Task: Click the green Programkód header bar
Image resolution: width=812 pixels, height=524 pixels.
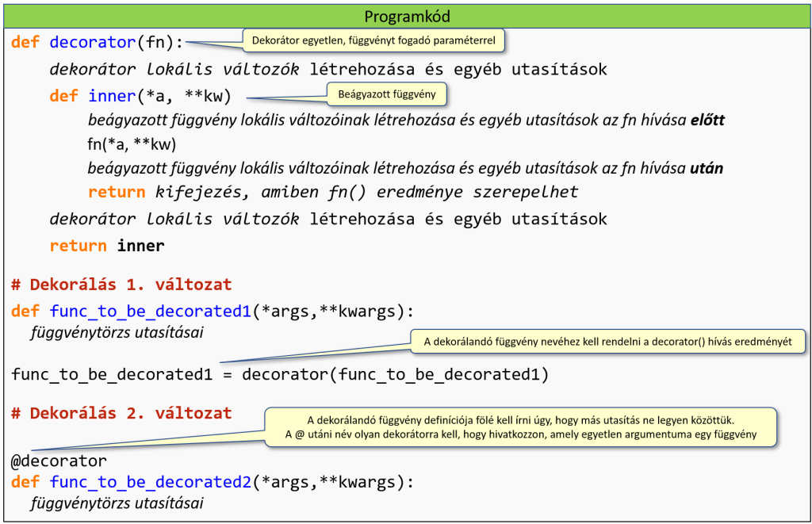Action: [406, 16]
